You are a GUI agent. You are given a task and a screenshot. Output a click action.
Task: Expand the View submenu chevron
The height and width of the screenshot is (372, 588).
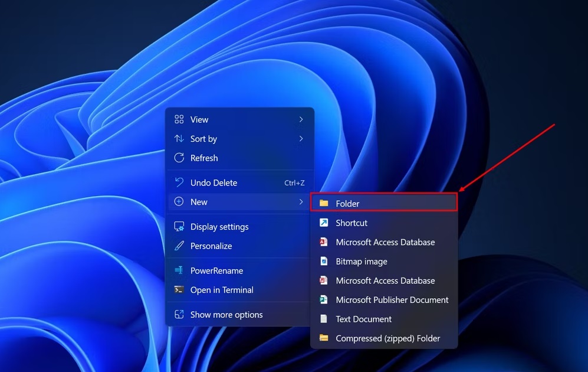[x=301, y=119]
